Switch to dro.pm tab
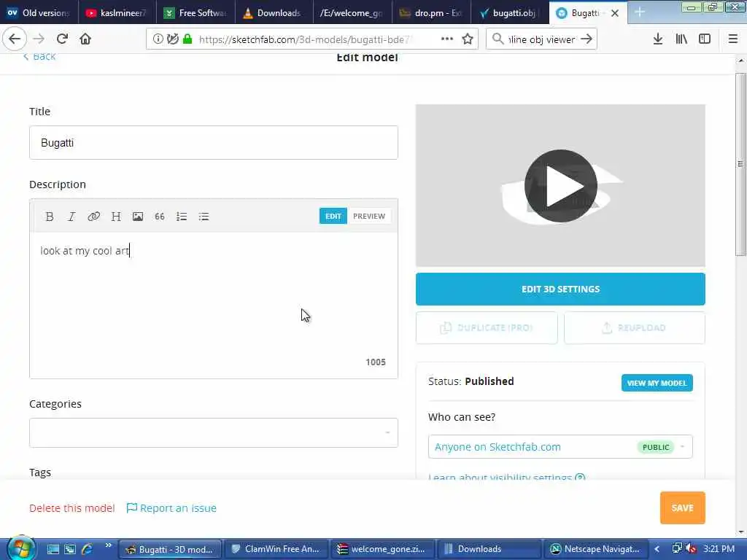Screen dimensions: 747x560 431,13
